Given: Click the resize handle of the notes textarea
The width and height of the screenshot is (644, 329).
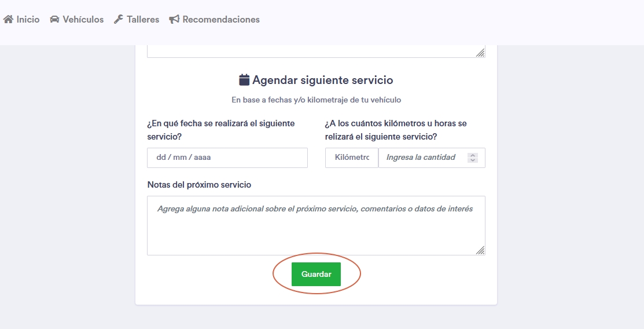Looking at the screenshot, I should click(x=480, y=250).
